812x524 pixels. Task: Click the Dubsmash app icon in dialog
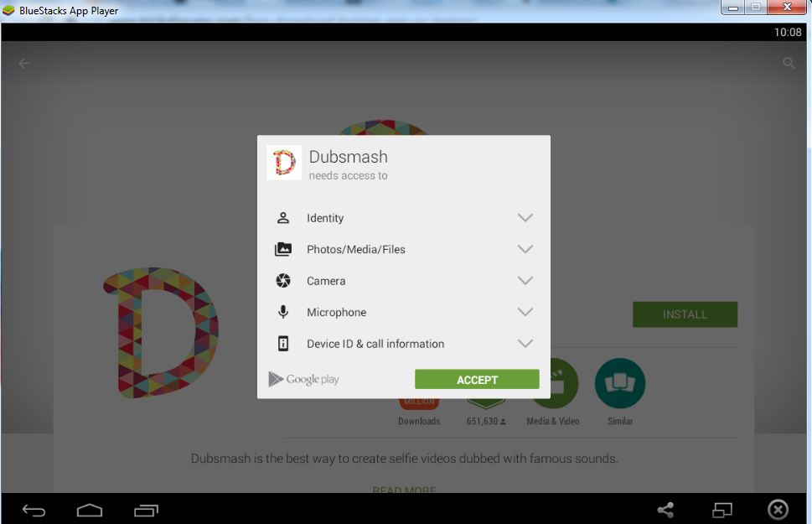284,163
